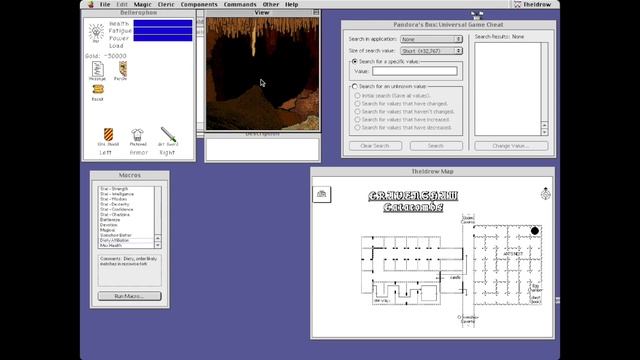This screenshot has height=360, width=640.
Task: Click the Search button in Pandora's Box
Action: pos(436,146)
